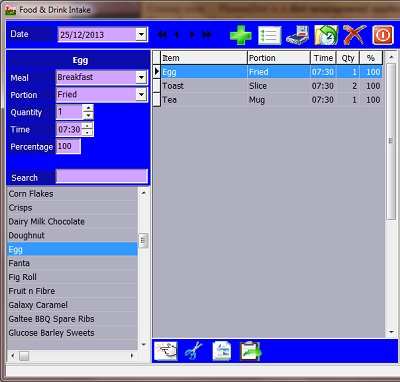Click the red power exit icon

(x=383, y=35)
